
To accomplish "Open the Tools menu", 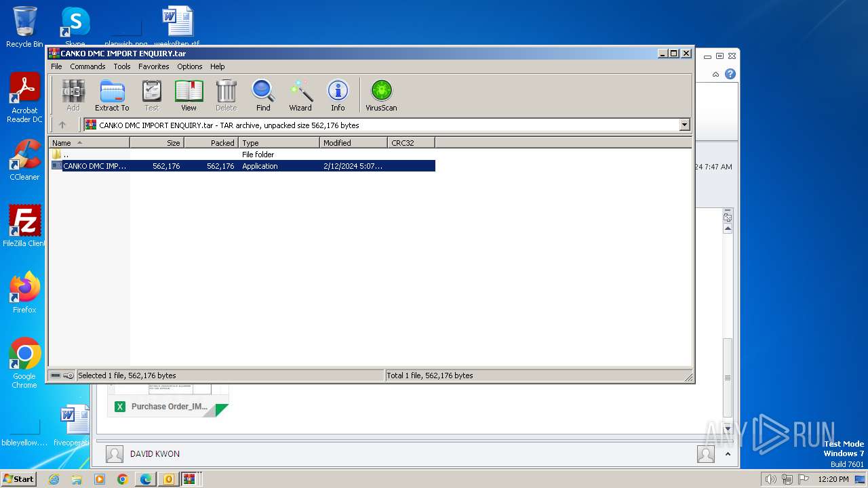I will [x=122, y=66].
